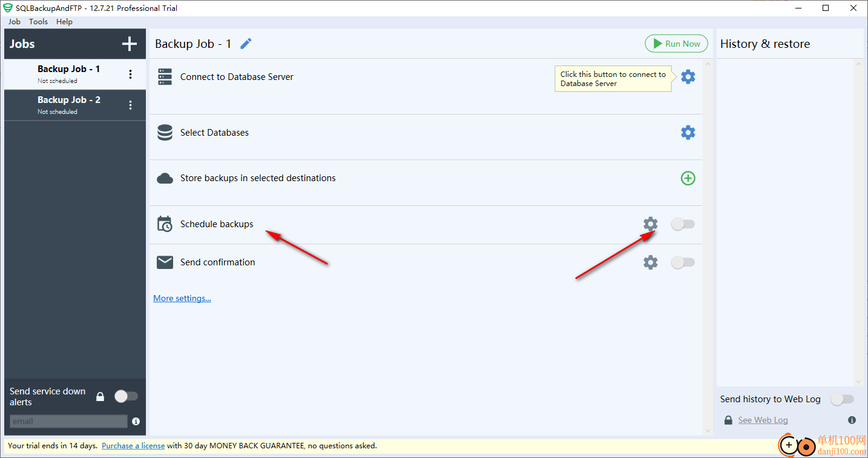Open Send confirmation settings gear
Image resolution: width=868 pixels, height=458 pixels.
tap(651, 262)
